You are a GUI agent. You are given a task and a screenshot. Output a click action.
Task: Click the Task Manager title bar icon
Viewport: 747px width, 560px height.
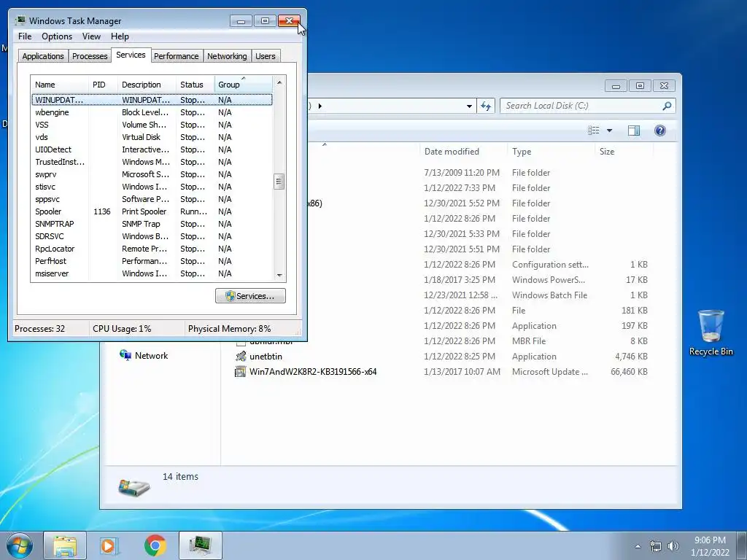pyautogui.click(x=20, y=20)
